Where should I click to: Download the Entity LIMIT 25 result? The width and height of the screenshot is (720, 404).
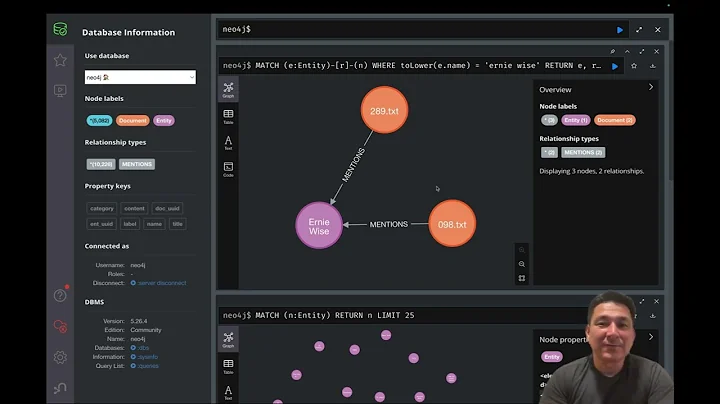click(x=652, y=316)
